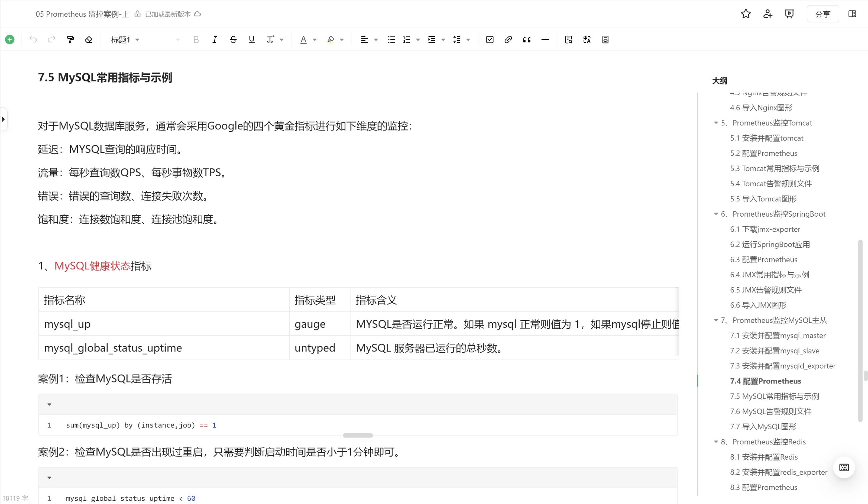Collapse the first code block in 案例1
This screenshot has width=868, height=504.
tap(49, 404)
